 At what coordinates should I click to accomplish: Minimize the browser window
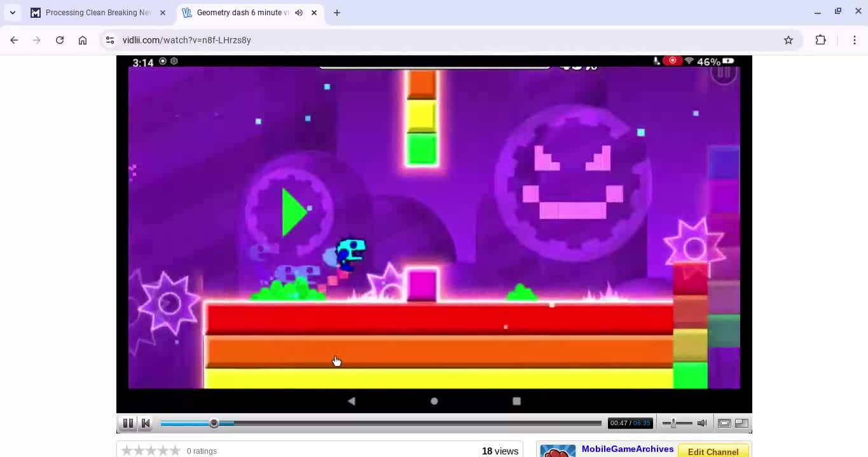(x=818, y=11)
